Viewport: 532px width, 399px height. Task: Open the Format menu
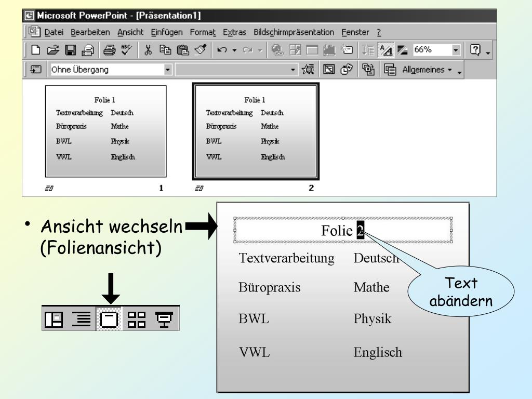pos(203,32)
